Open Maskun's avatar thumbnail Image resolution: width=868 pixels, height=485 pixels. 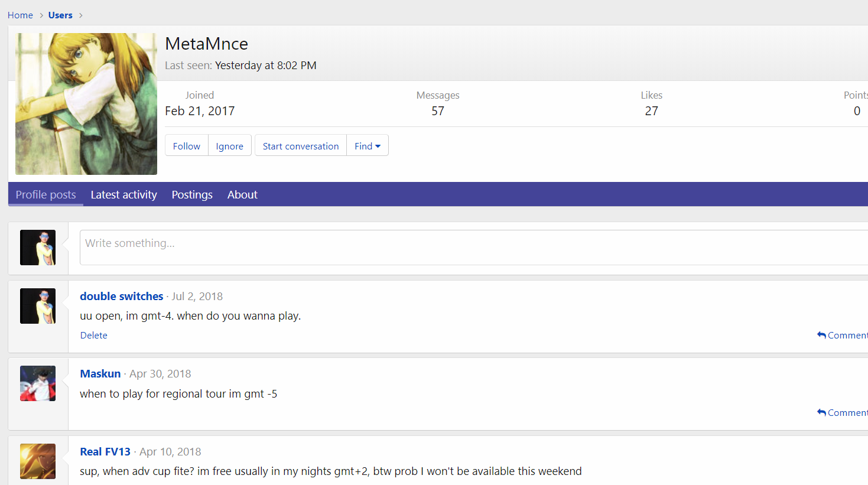coord(38,383)
